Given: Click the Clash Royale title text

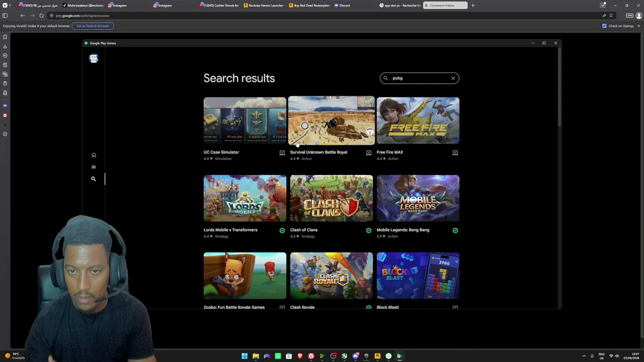Looking at the screenshot, I should tap(302, 307).
